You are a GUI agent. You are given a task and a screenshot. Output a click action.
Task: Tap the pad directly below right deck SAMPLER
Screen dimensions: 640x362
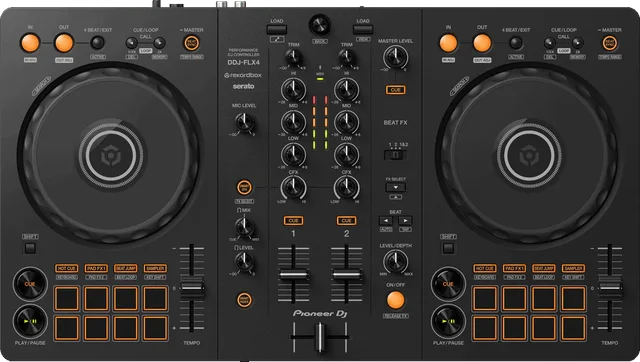click(x=573, y=298)
